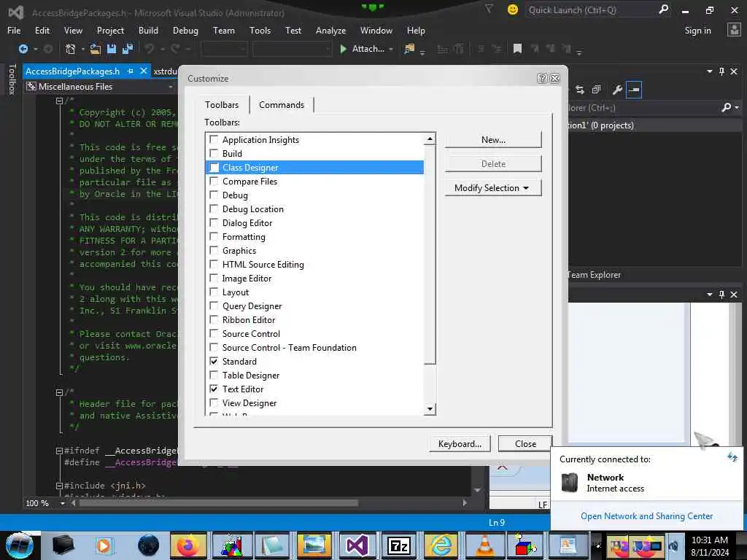This screenshot has height=560, width=747.
Task: Click the account picture icon near Sign in
Action: [734, 30]
